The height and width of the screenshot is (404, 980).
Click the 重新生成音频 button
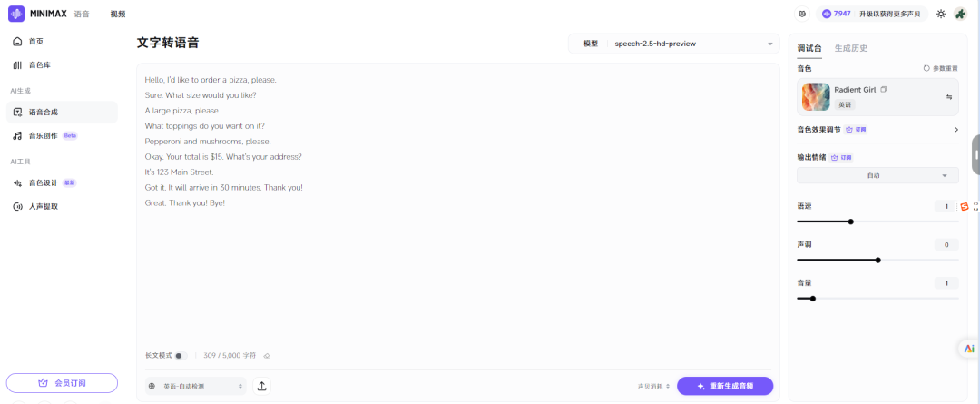point(725,386)
